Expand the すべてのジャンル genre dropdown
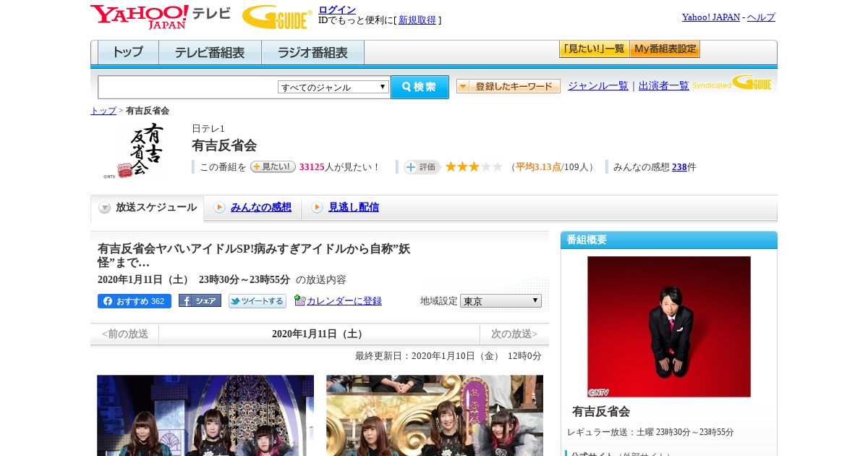The width and height of the screenshot is (868, 456). pos(333,87)
